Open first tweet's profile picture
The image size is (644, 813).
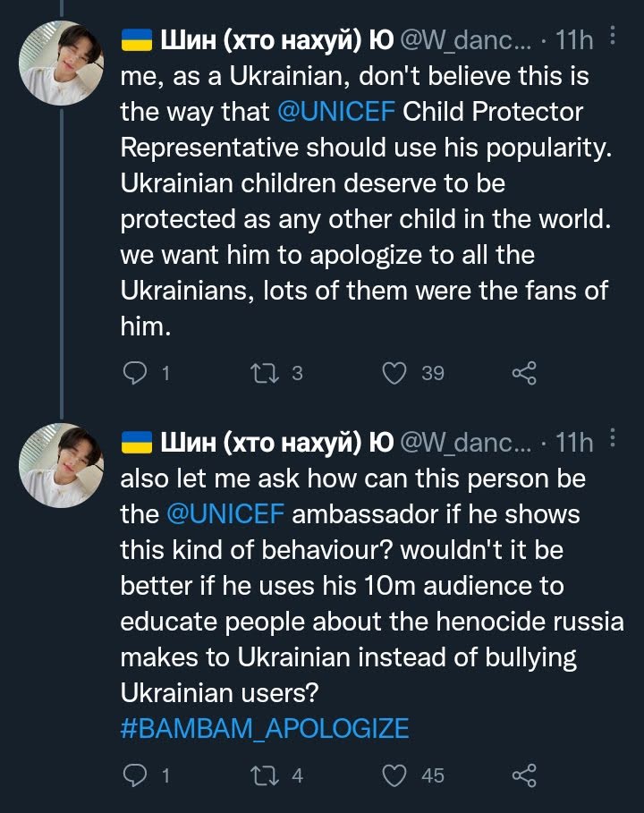[x=61, y=61]
